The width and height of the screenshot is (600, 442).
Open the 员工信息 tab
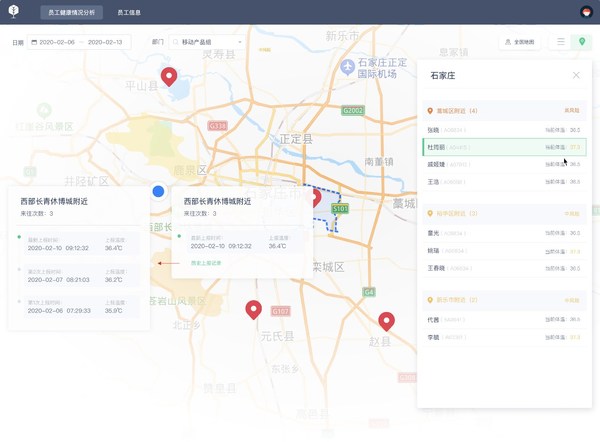[x=129, y=13]
